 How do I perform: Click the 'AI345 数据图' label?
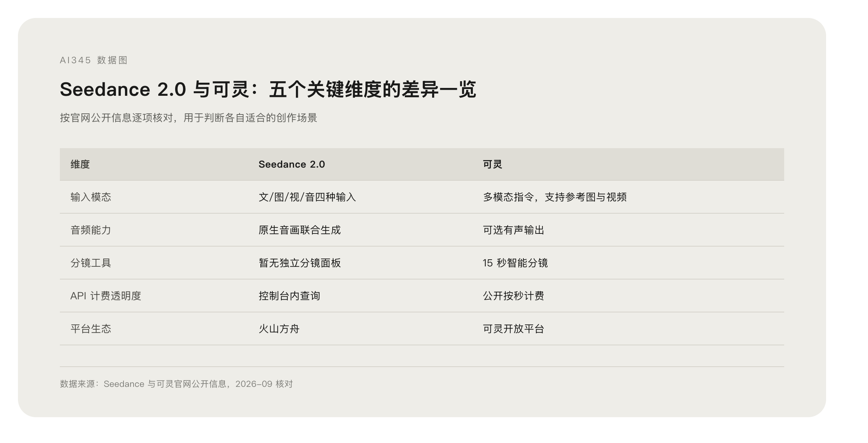click(x=94, y=60)
